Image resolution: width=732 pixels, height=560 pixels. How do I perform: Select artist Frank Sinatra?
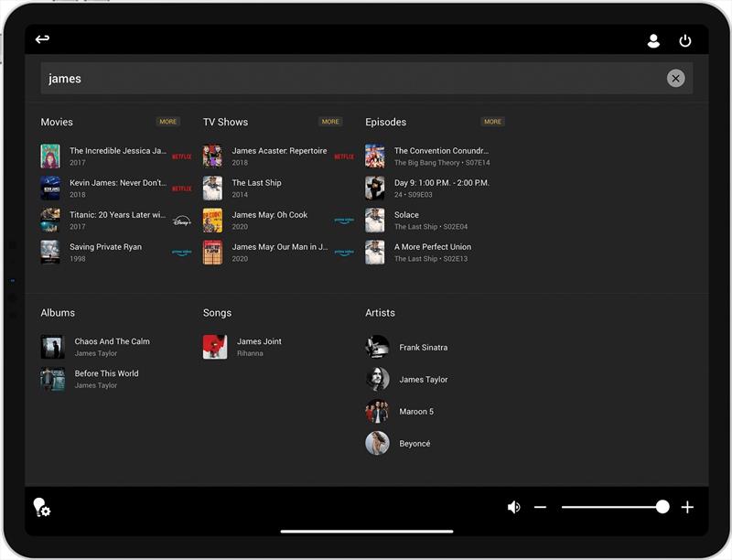point(424,348)
